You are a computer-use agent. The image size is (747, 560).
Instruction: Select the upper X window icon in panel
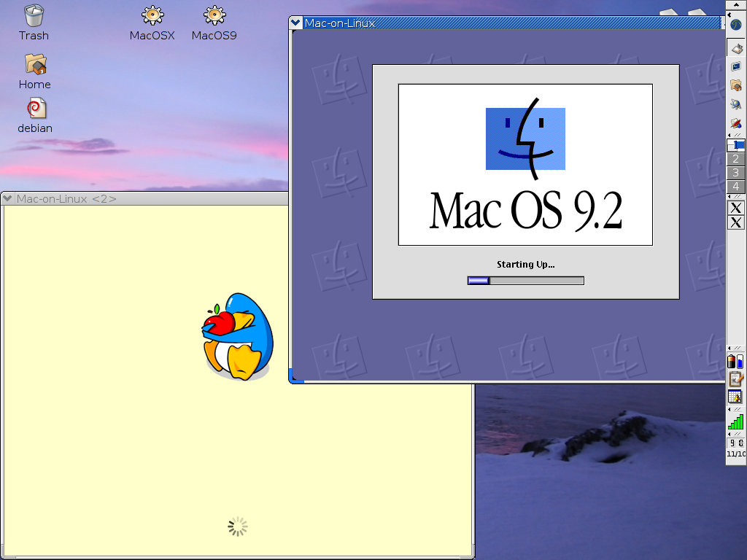tap(736, 208)
